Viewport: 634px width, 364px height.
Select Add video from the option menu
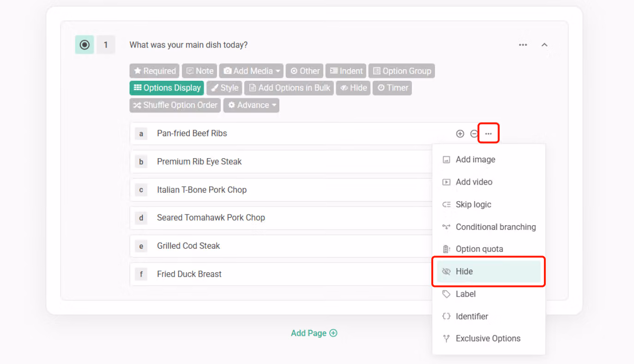pos(489,182)
